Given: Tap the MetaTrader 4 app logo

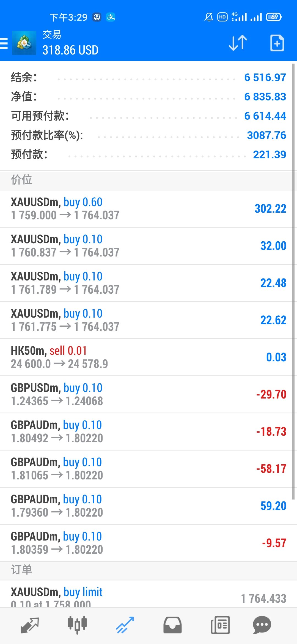Looking at the screenshot, I should click(24, 43).
